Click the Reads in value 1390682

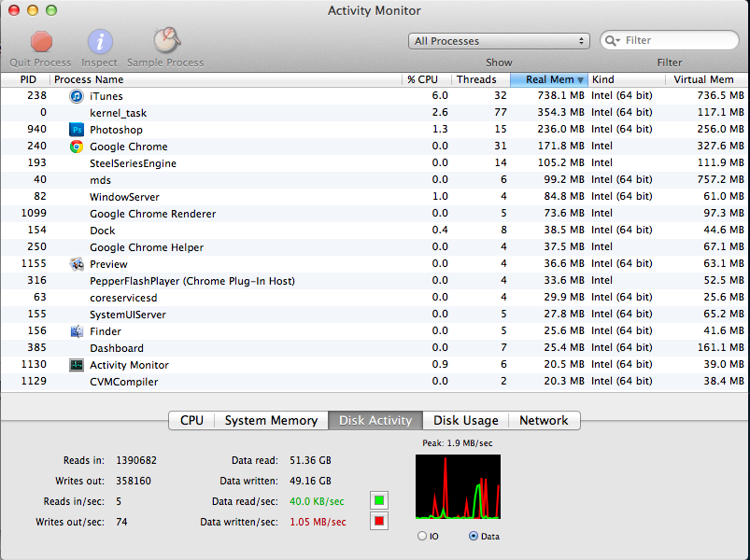[136, 461]
